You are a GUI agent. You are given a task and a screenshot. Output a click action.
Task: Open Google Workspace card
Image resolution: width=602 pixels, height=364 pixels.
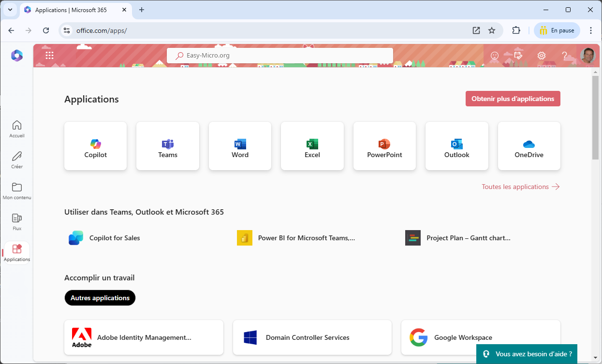[481, 337]
